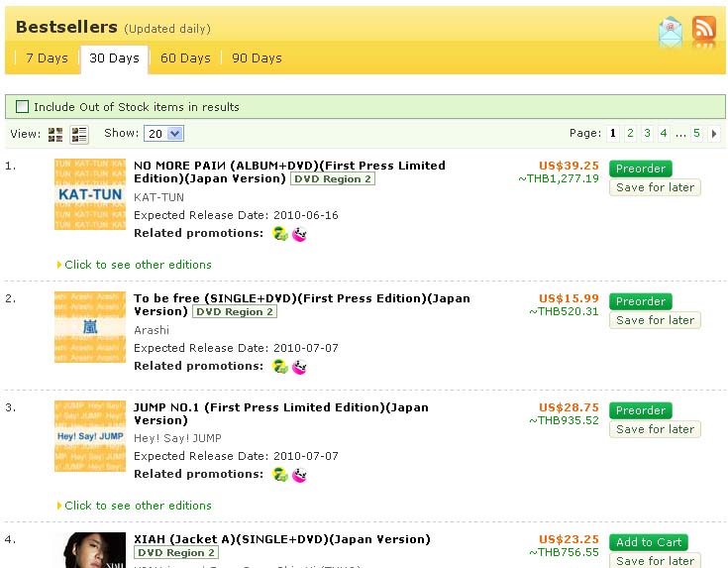
Task: Switch to grid view icon
Action: pyautogui.click(x=55, y=135)
